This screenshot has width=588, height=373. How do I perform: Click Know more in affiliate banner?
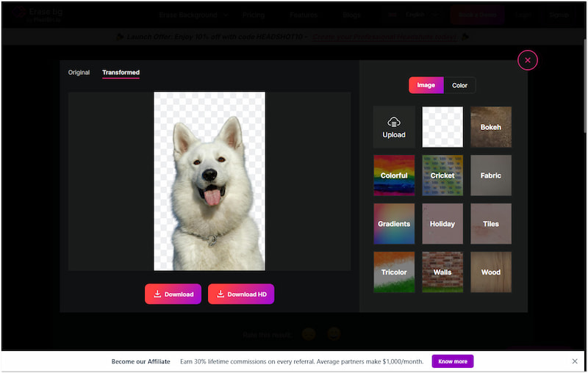pyautogui.click(x=453, y=361)
